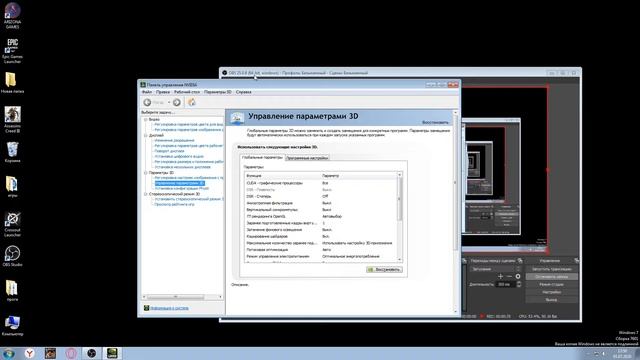Click plus icon in OBS transitions
This screenshot has width=640, height=360.
[x=500, y=276]
